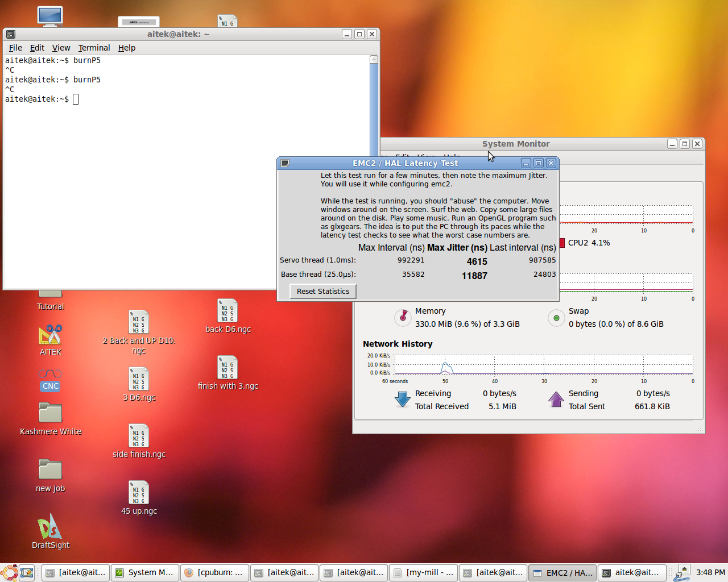Click the CPU2 4.1% label

tap(589, 243)
